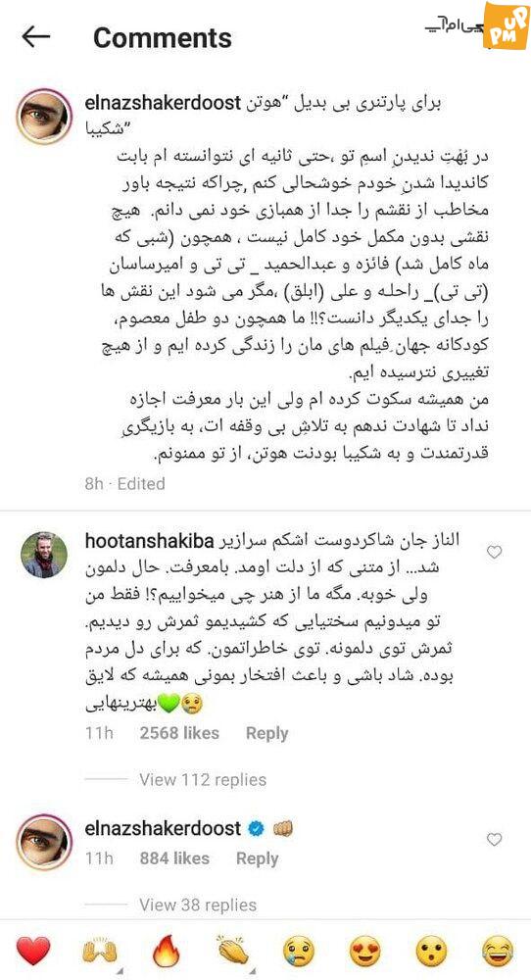This screenshot has height=980, width=531.
Task: View the 884 likes list
Action: [174, 858]
